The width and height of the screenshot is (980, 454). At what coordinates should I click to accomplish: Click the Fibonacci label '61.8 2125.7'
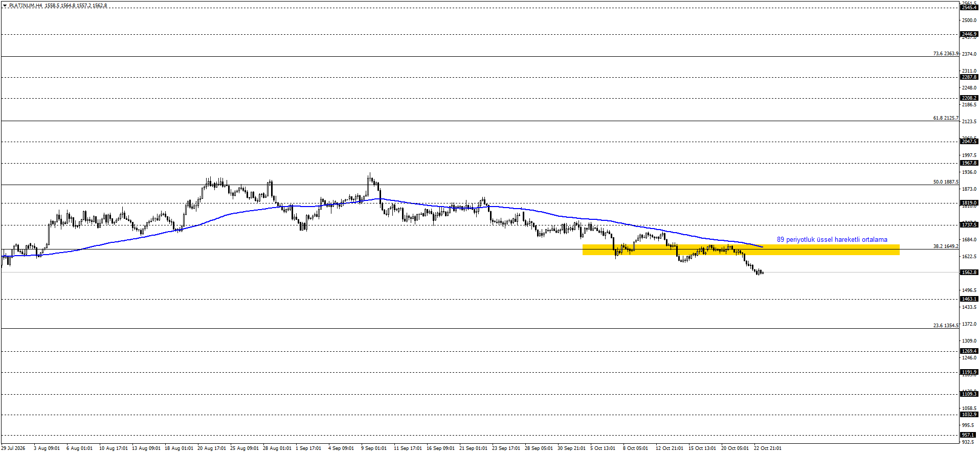click(x=946, y=118)
